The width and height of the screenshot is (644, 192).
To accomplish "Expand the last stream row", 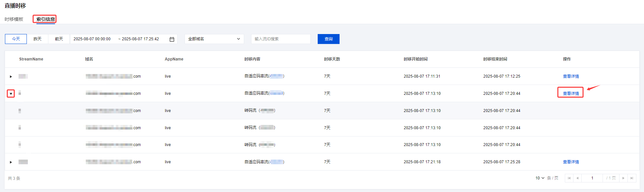I will [x=11, y=162].
